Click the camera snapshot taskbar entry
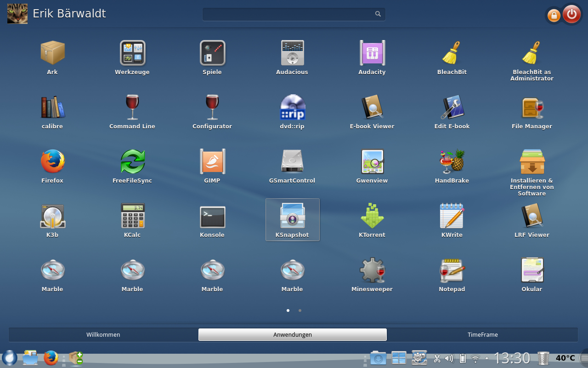This screenshot has width=588, height=368. click(378, 358)
